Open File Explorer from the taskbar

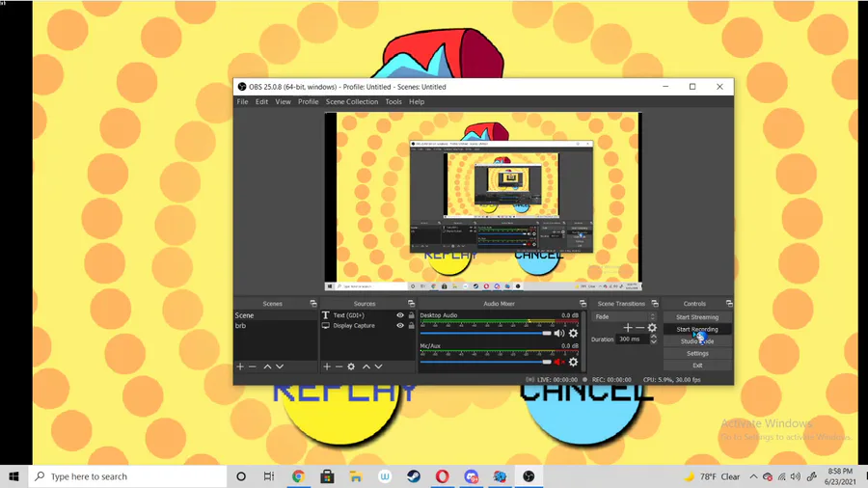(356, 476)
